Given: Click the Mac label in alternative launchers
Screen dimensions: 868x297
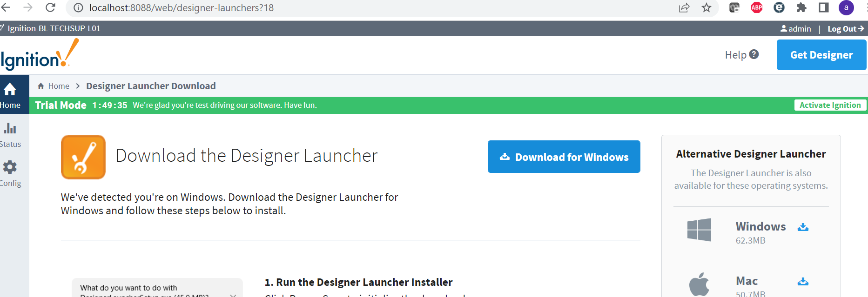Looking at the screenshot, I should pos(747,281).
